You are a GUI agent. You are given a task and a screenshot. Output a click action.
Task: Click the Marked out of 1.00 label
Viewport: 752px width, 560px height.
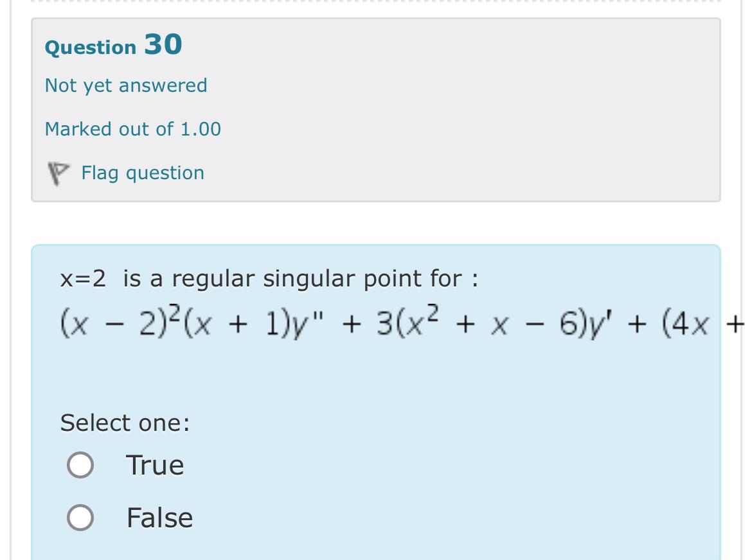[132, 128]
